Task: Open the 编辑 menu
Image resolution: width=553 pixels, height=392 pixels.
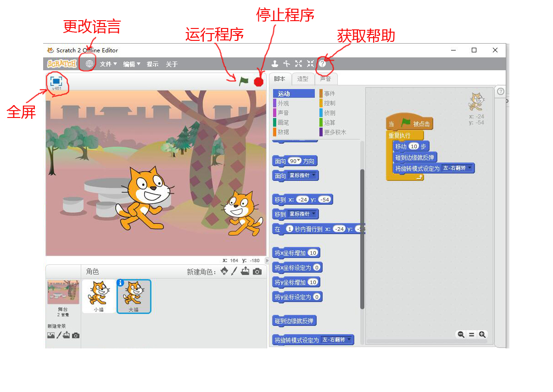Action: pyautogui.click(x=132, y=64)
